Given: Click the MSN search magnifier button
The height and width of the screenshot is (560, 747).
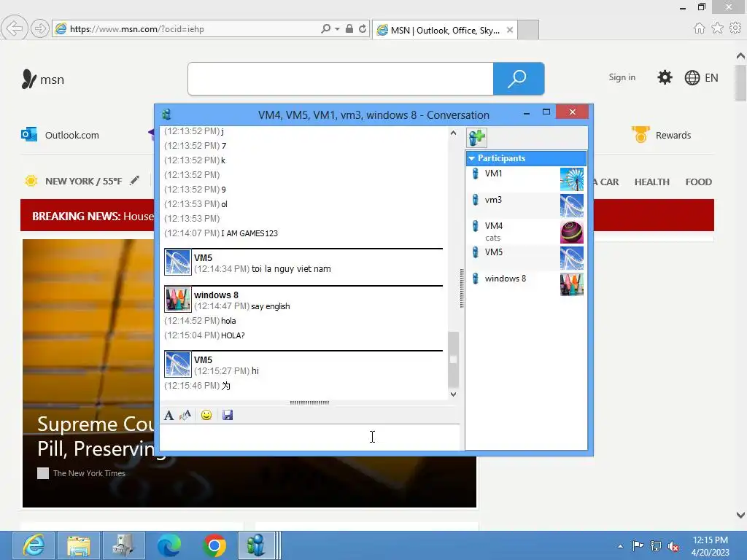Looking at the screenshot, I should pos(519,79).
